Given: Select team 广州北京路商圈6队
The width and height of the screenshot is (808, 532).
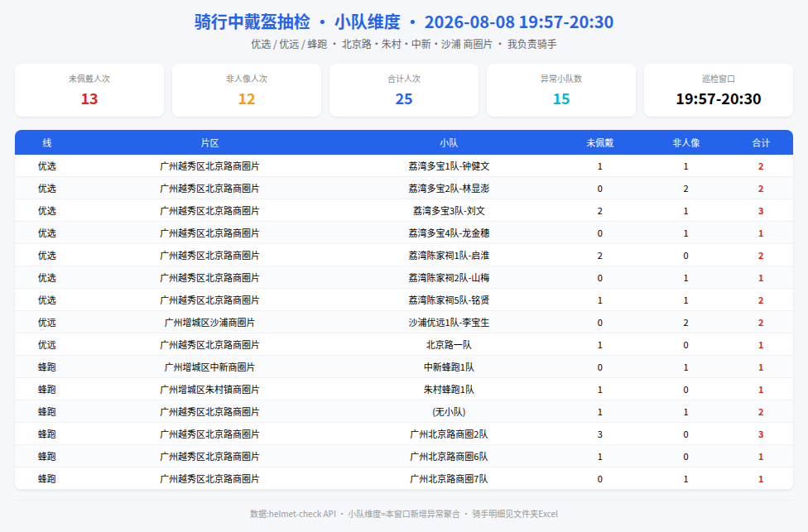Looking at the screenshot, I should [x=449, y=456].
